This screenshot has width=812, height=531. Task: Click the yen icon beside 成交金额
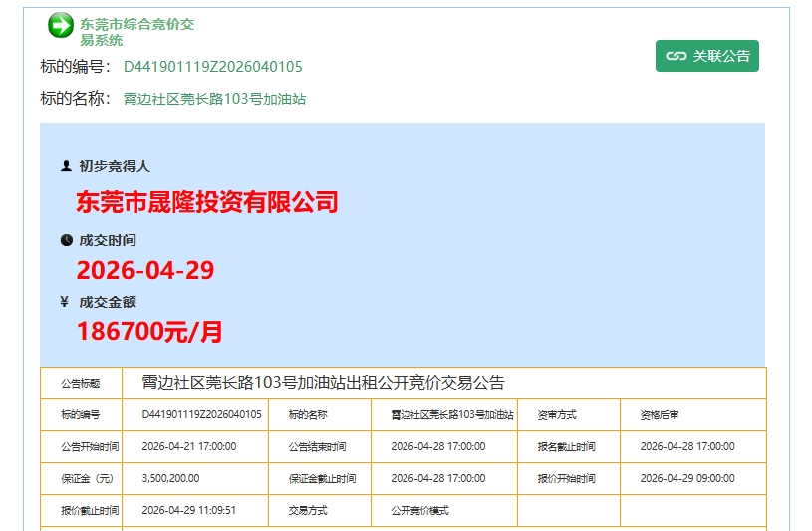66,302
